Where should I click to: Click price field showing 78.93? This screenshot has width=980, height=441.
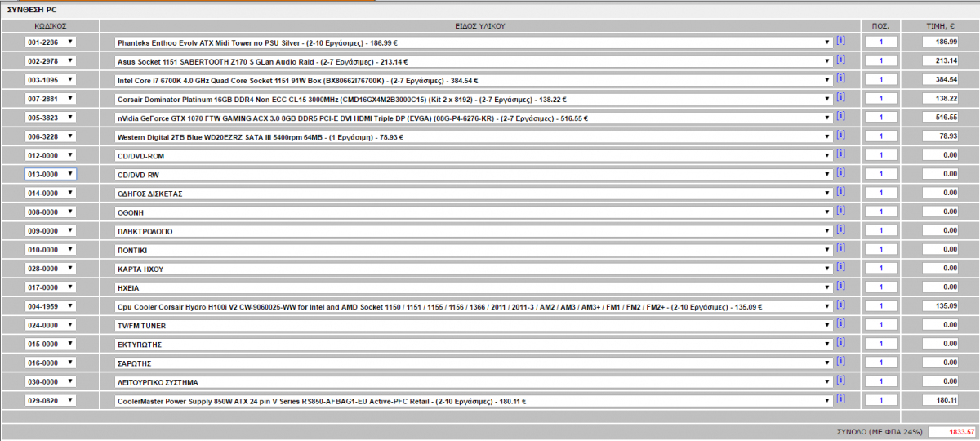[x=940, y=136]
